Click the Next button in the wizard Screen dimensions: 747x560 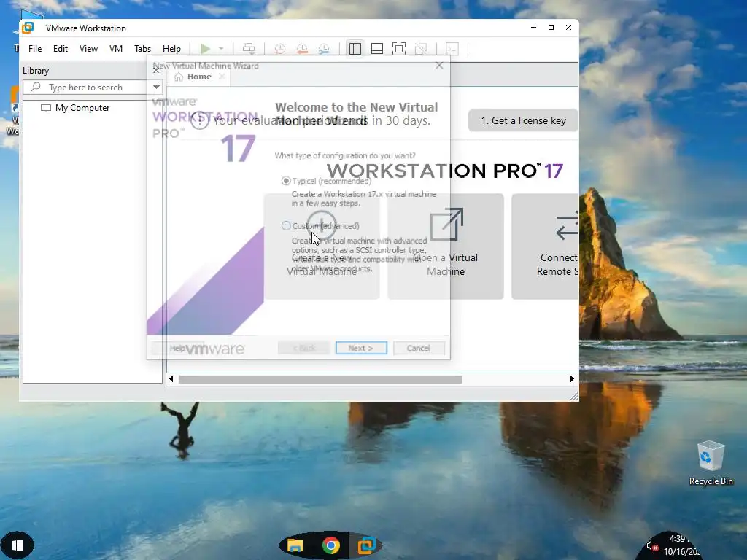coord(361,348)
